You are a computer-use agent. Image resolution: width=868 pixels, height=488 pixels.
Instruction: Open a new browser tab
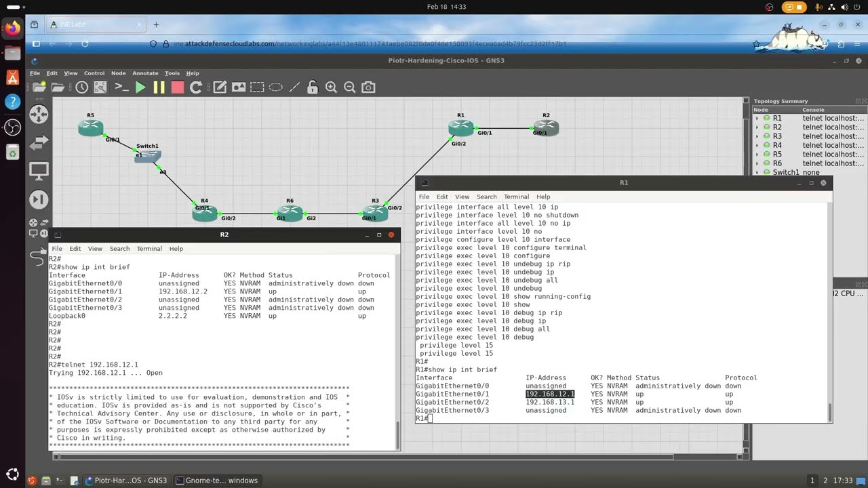(x=156, y=24)
